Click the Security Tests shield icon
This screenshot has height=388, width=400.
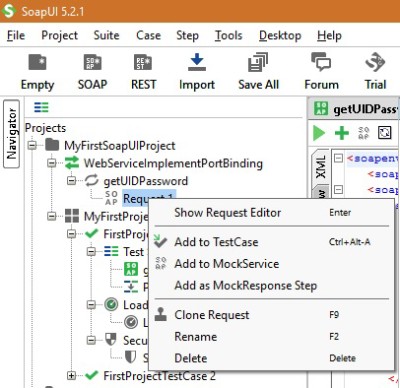pos(111,340)
